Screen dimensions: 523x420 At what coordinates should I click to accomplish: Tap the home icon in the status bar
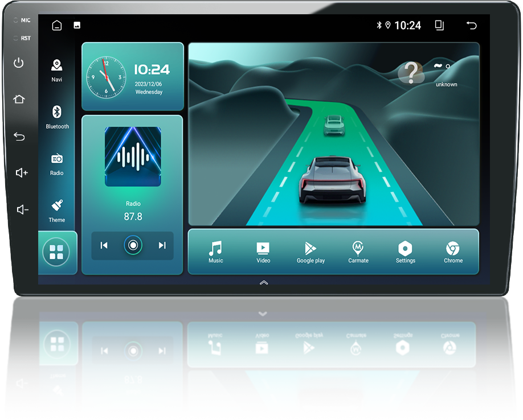(56, 25)
